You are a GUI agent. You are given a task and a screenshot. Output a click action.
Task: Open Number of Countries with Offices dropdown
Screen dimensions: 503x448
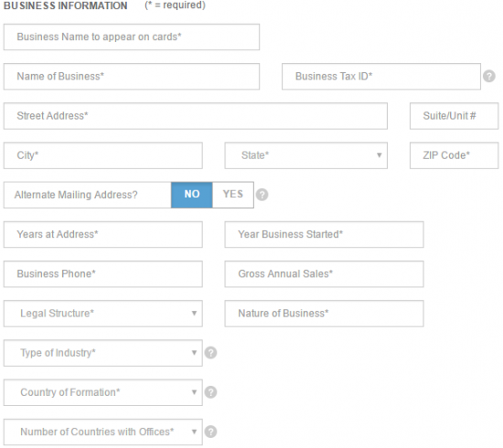point(103,432)
